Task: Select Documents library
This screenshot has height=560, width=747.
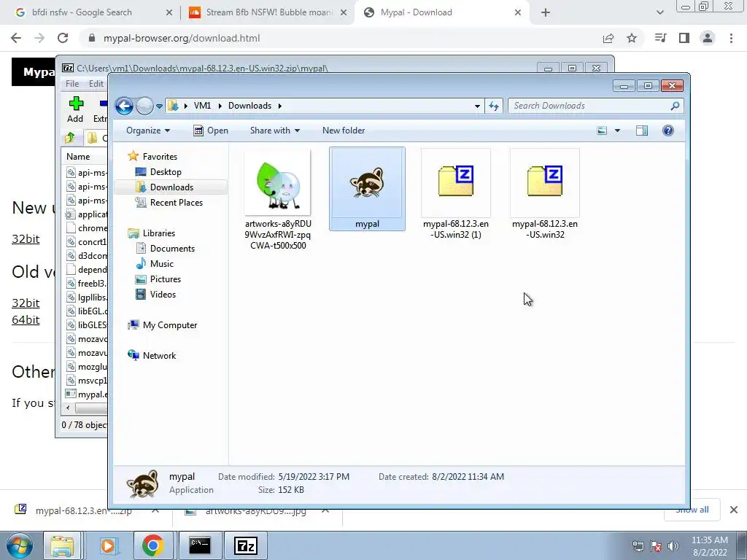Action: click(x=166, y=248)
